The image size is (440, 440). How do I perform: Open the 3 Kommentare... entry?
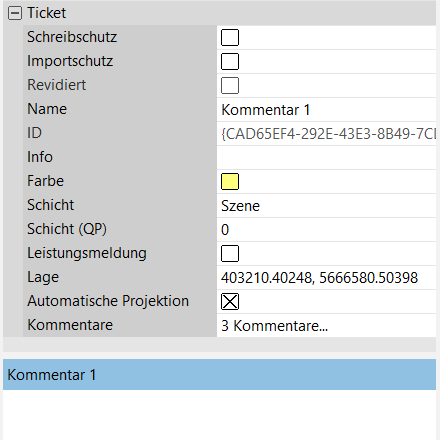[x=326, y=326]
